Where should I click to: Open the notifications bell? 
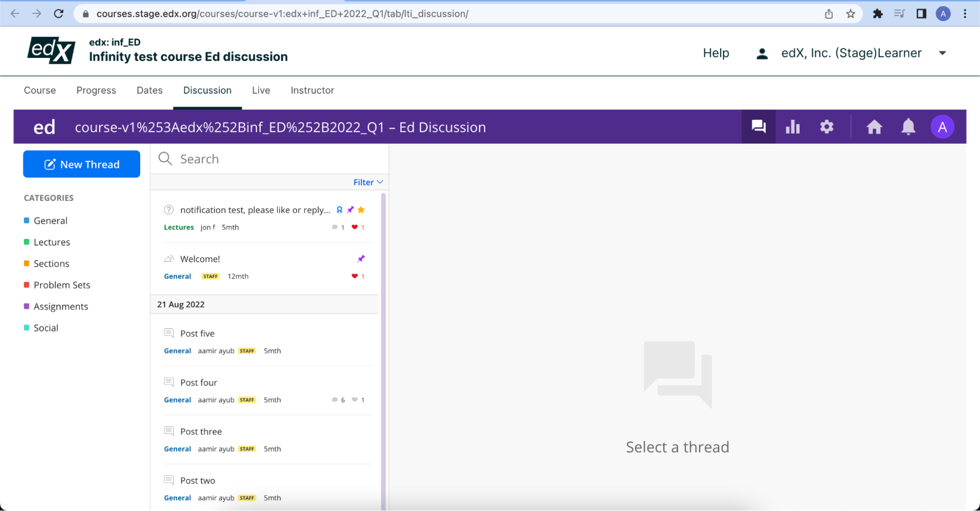[x=908, y=127]
